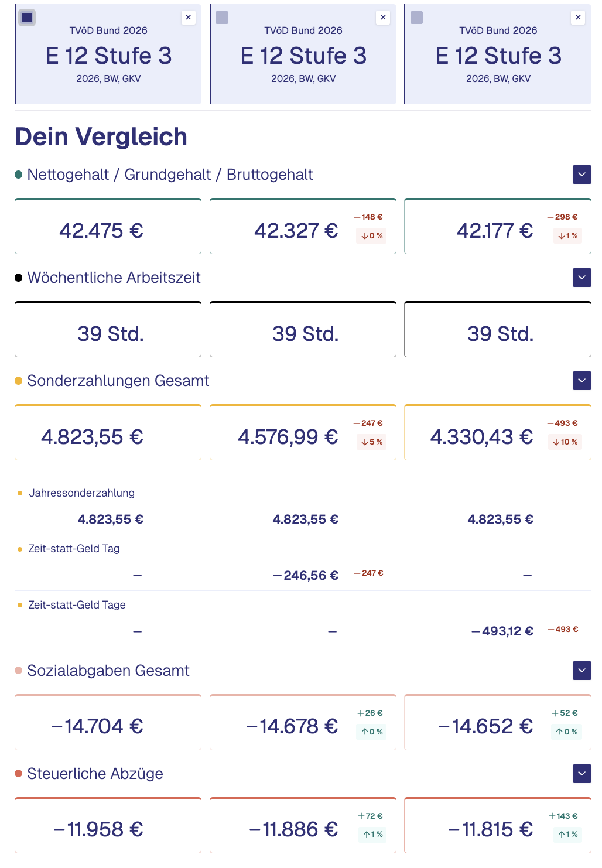Enable the third comparison card's checkbox

417,18
